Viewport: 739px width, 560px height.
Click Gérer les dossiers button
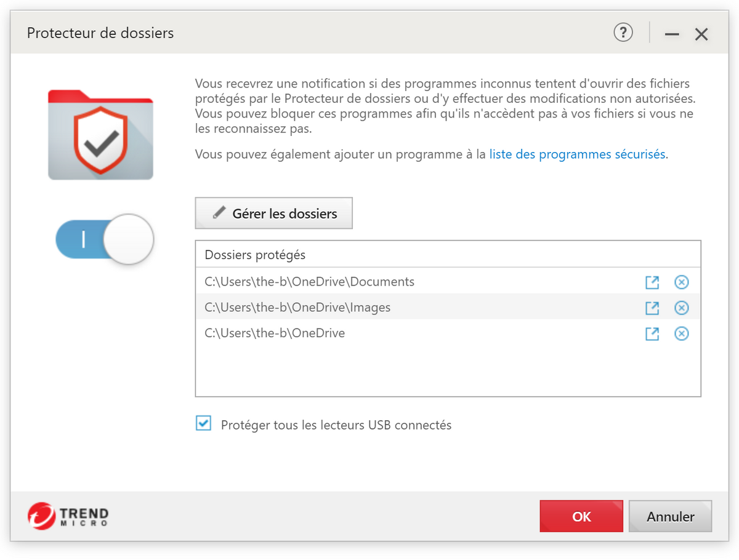pyautogui.click(x=274, y=214)
